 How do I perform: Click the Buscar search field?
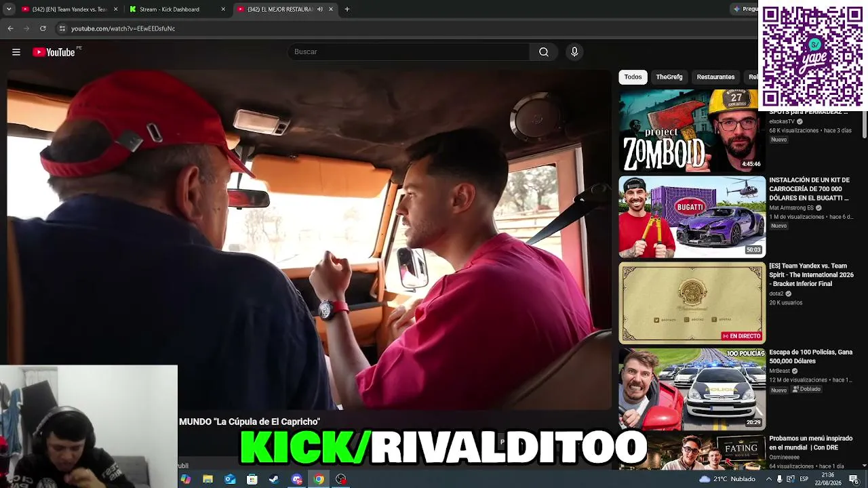click(409, 52)
